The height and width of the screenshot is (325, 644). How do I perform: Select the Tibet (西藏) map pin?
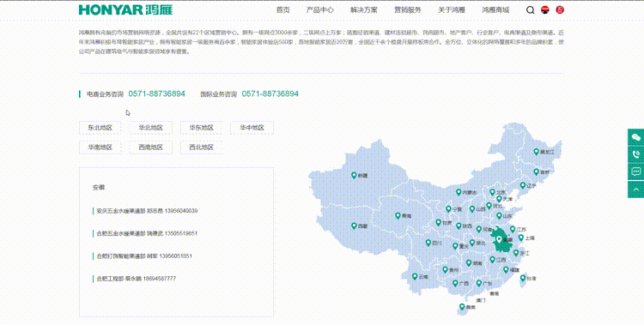[x=354, y=226]
